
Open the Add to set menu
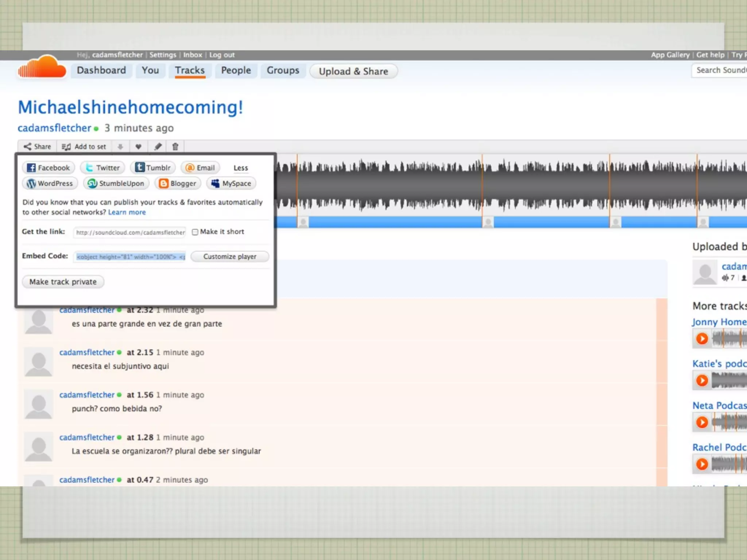[84, 147]
